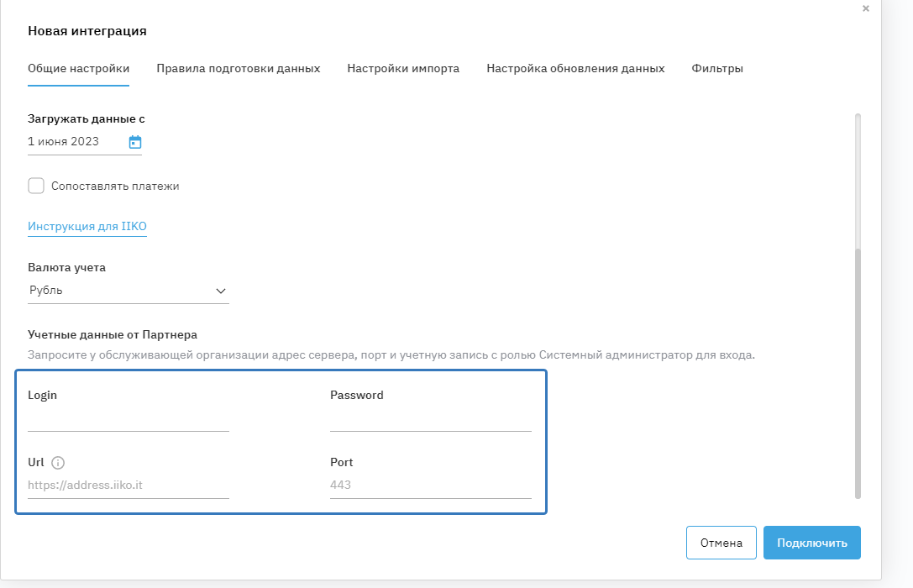Enable the Сопоставлять платежи checkbox
This screenshot has width=913, height=588.
pyautogui.click(x=36, y=186)
